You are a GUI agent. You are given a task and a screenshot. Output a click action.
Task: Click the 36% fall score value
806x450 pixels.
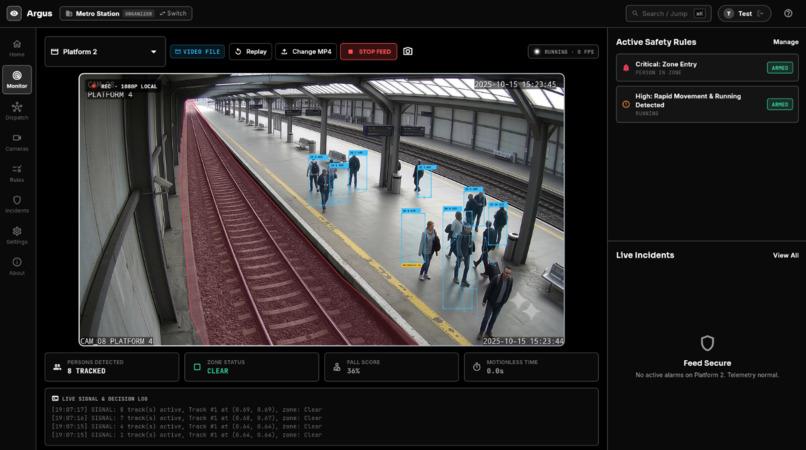pyautogui.click(x=353, y=371)
